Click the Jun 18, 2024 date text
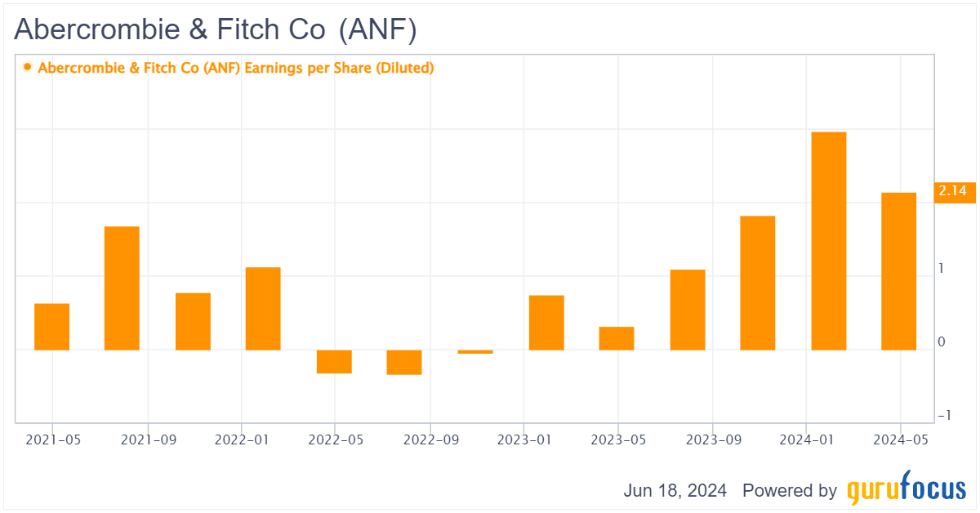 pos(676,491)
